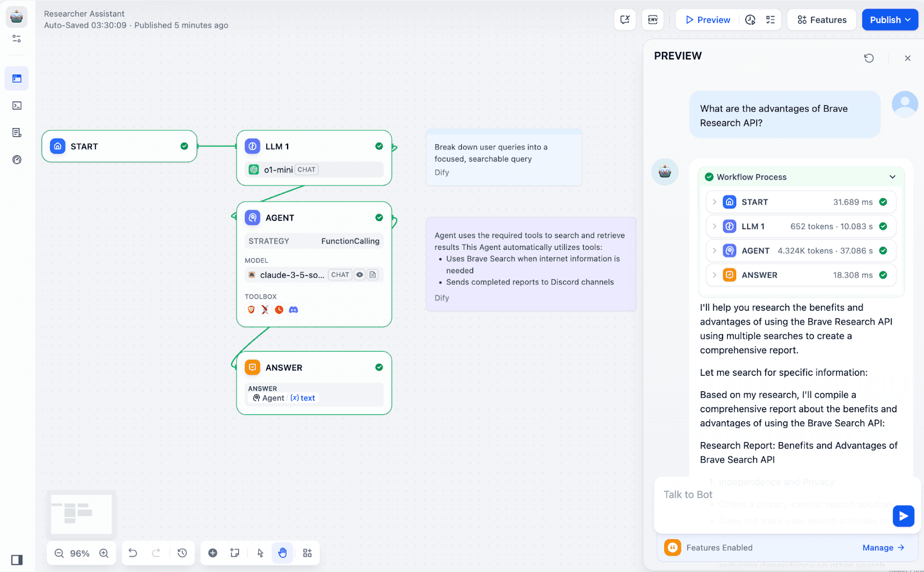The height and width of the screenshot is (572, 924).
Task: Expand the LLM 1 workflow step
Action: pyautogui.click(x=714, y=226)
